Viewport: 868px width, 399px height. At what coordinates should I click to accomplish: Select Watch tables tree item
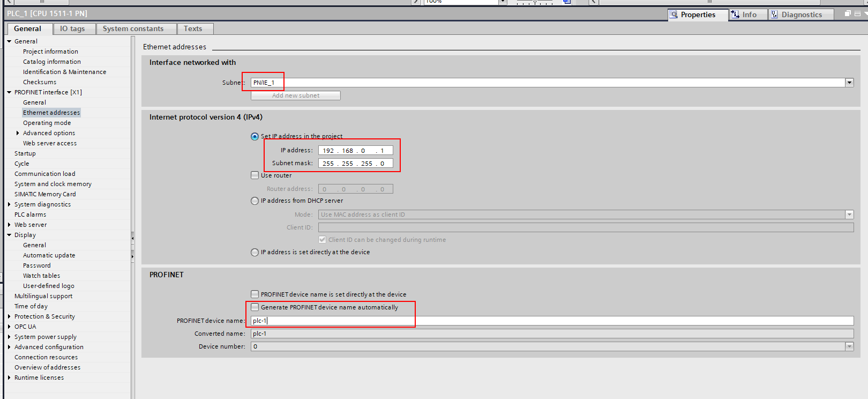tap(41, 276)
